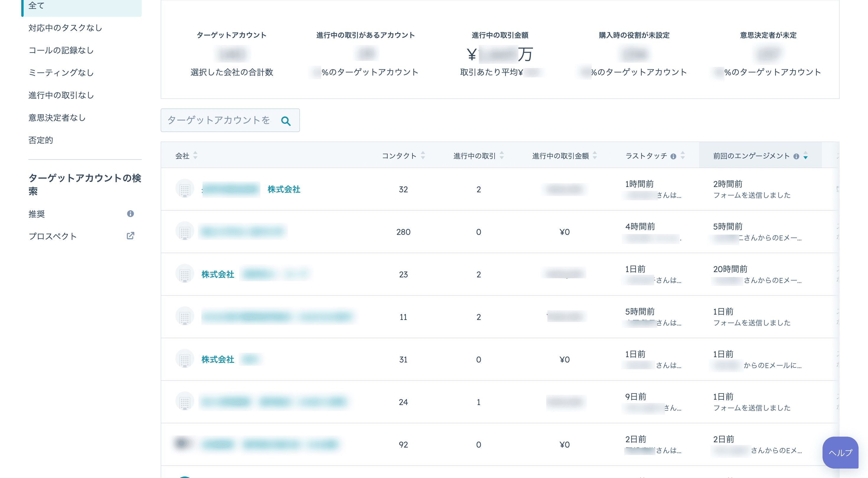This screenshot has height=478, width=868.
Task: Select 否定的 filter
Action: point(40,140)
